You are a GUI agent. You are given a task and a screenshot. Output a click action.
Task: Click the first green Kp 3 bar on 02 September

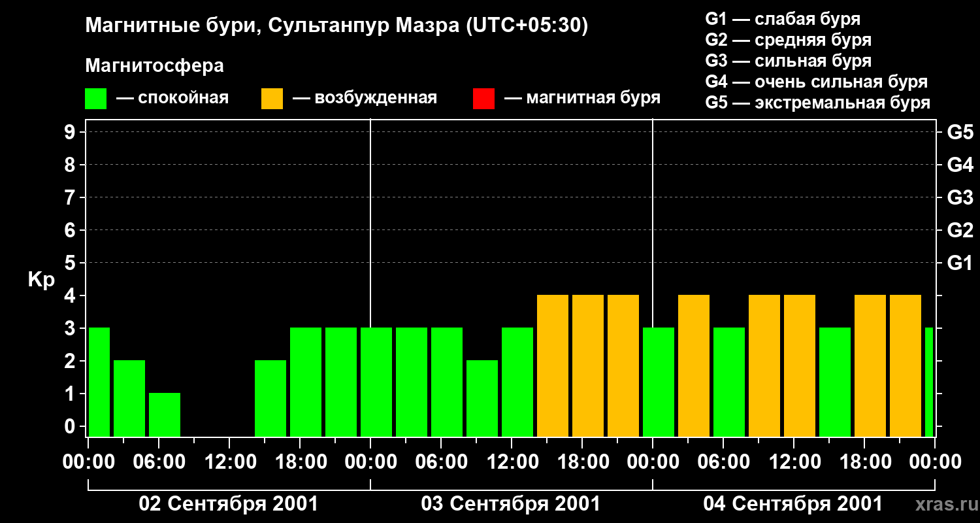click(99, 382)
